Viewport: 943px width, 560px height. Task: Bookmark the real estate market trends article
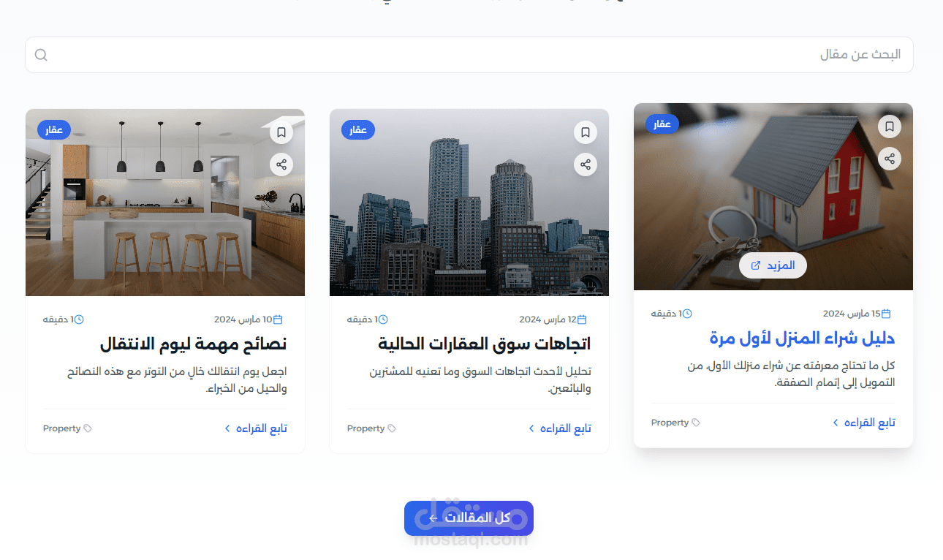coord(586,132)
